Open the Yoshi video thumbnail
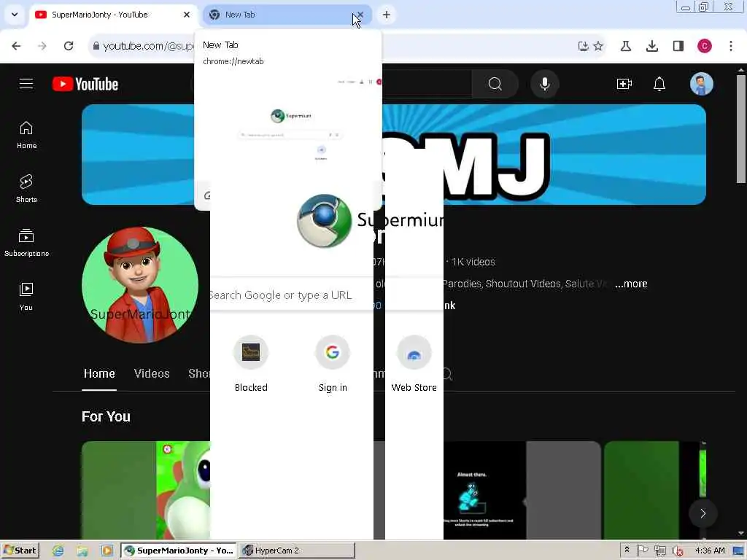Viewport: 747px width, 560px height. pos(146,490)
